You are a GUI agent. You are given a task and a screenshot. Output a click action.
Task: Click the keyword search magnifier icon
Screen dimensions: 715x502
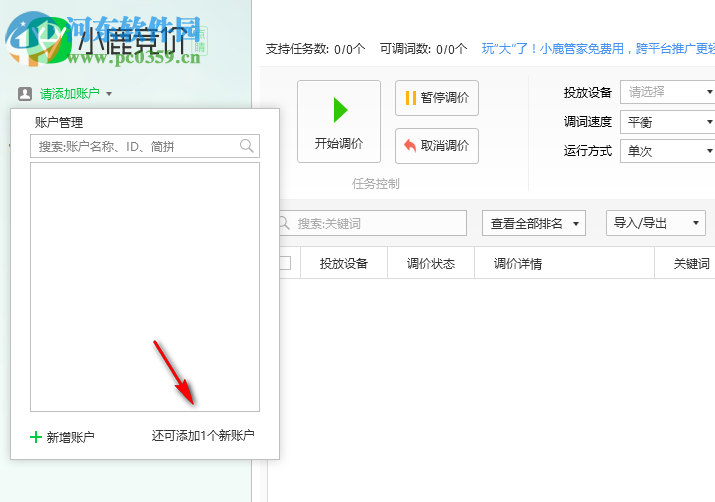[285, 223]
